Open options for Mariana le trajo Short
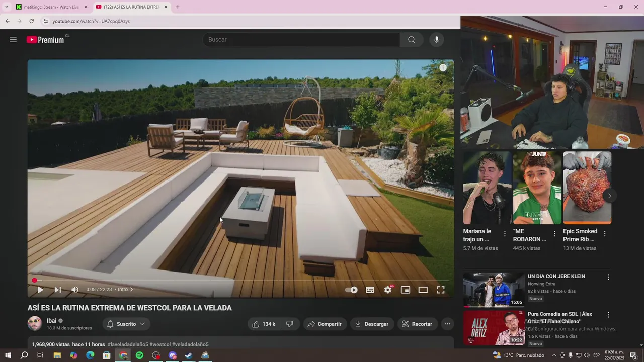This screenshot has height=362, width=644. (x=505, y=234)
